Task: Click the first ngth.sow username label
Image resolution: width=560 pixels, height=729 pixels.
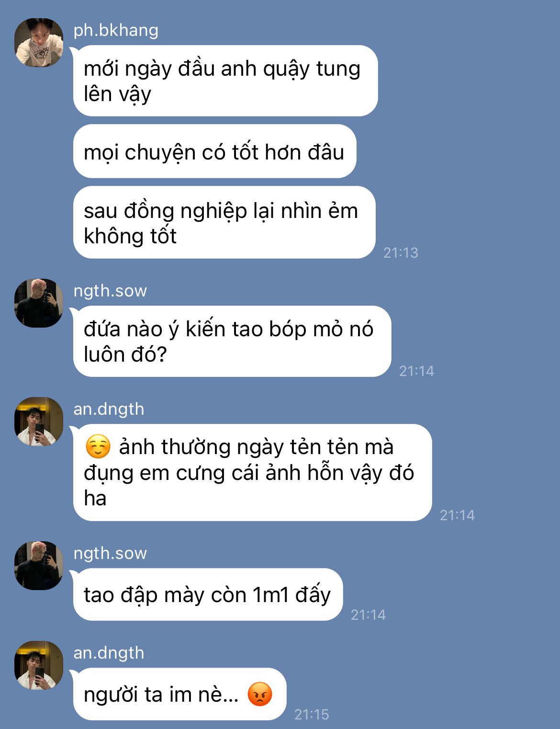Action: 110,291
